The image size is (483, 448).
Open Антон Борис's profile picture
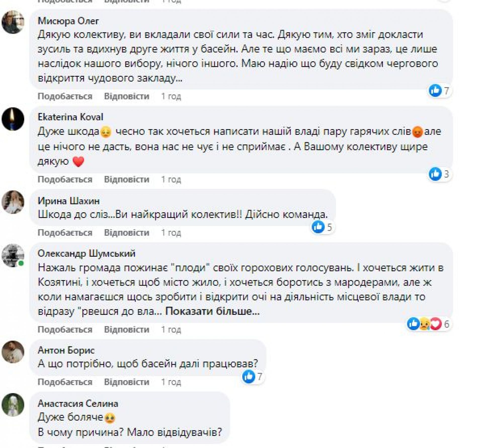point(13,352)
